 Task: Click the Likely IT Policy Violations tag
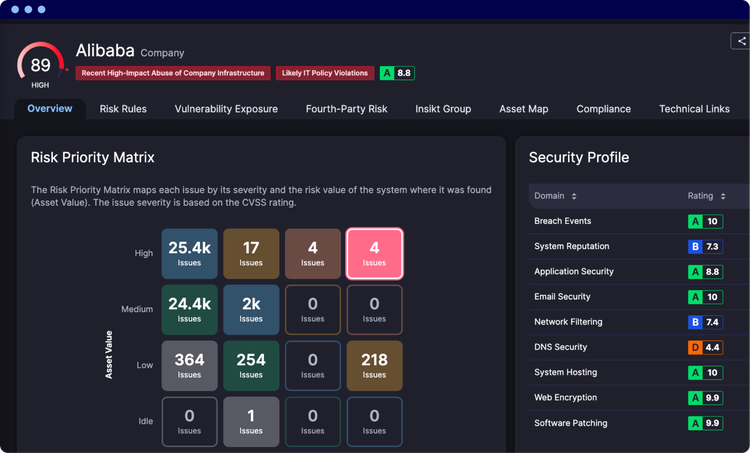tap(325, 73)
